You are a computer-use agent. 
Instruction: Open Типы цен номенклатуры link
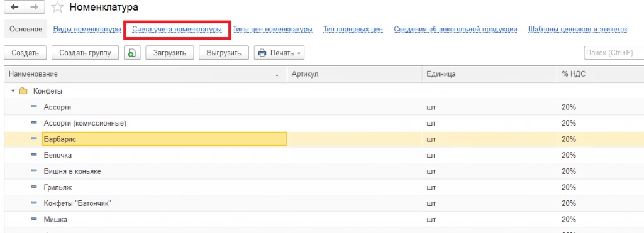click(272, 29)
